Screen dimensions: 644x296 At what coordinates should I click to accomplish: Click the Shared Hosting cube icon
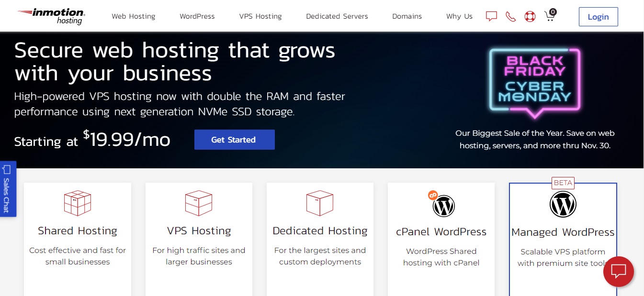(x=78, y=203)
